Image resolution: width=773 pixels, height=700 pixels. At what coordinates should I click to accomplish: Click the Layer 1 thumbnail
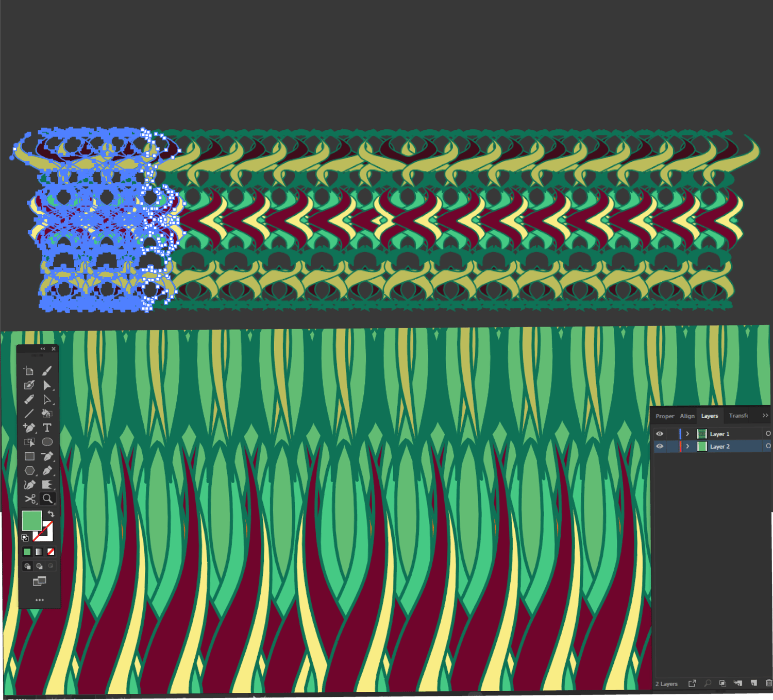(x=702, y=434)
